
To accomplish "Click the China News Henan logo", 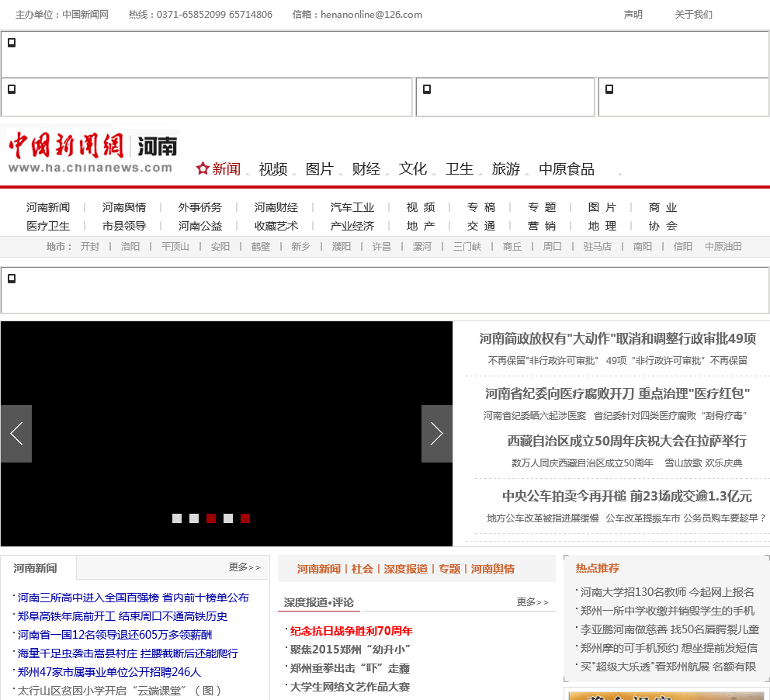I will [92, 153].
